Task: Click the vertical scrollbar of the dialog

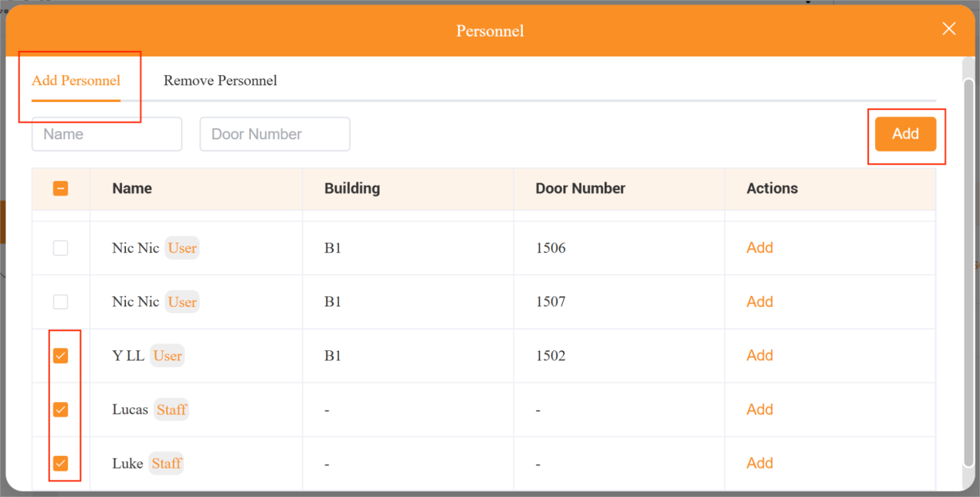Action: tap(968, 272)
